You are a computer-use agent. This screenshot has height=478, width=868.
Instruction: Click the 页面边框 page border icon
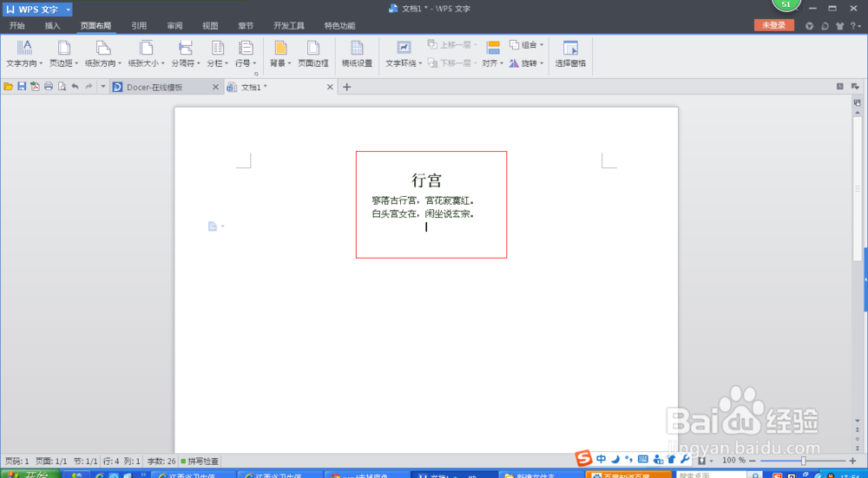[x=313, y=54]
